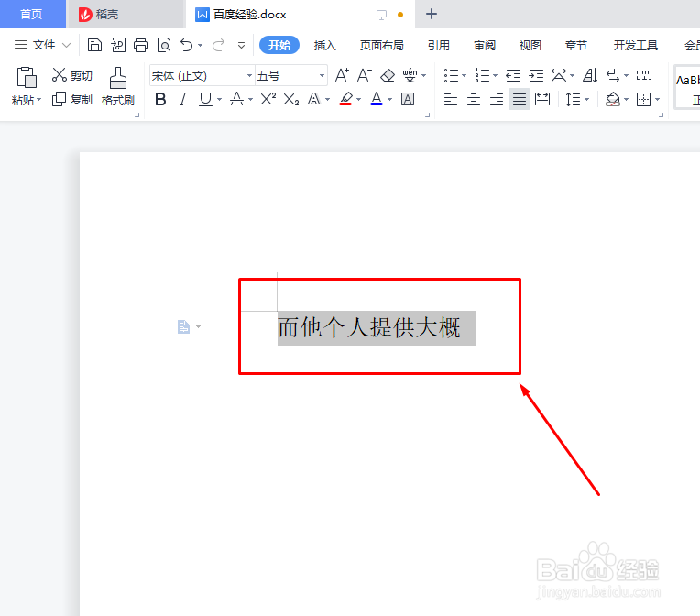Click the text highlight color button
Image resolution: width=700 pixels, height=616 pixels.
click(346, 99)
